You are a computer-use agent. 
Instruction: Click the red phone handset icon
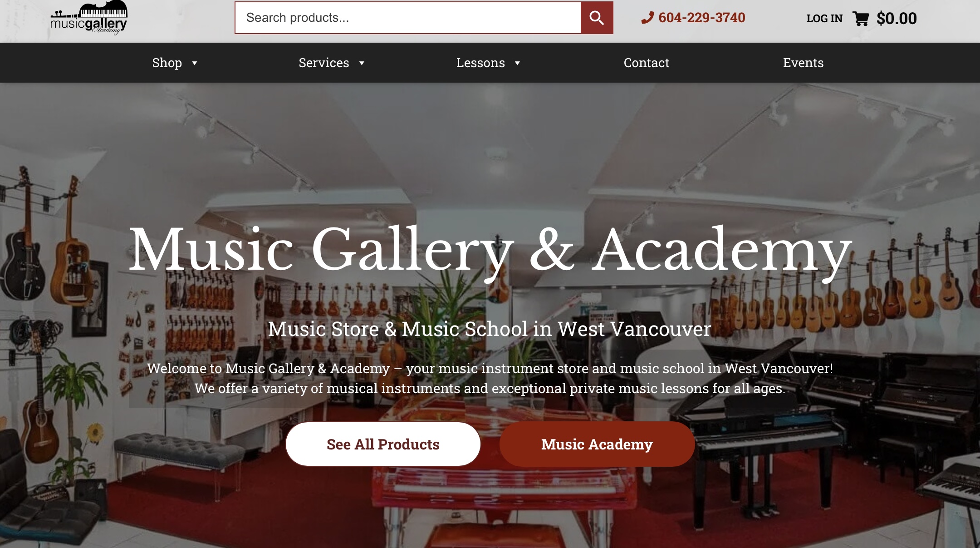point(647,18)
